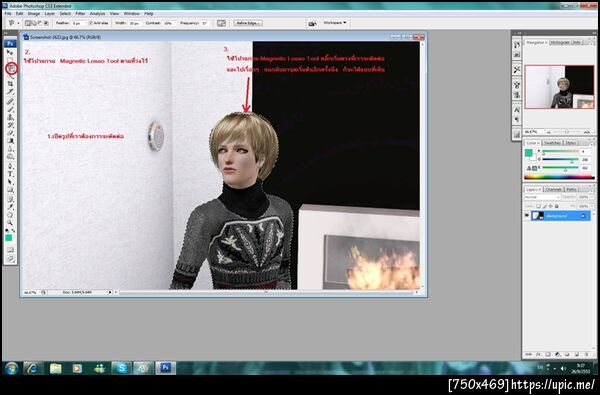
Task: Select the History Brush tool
Action: [x=10, y=125]
